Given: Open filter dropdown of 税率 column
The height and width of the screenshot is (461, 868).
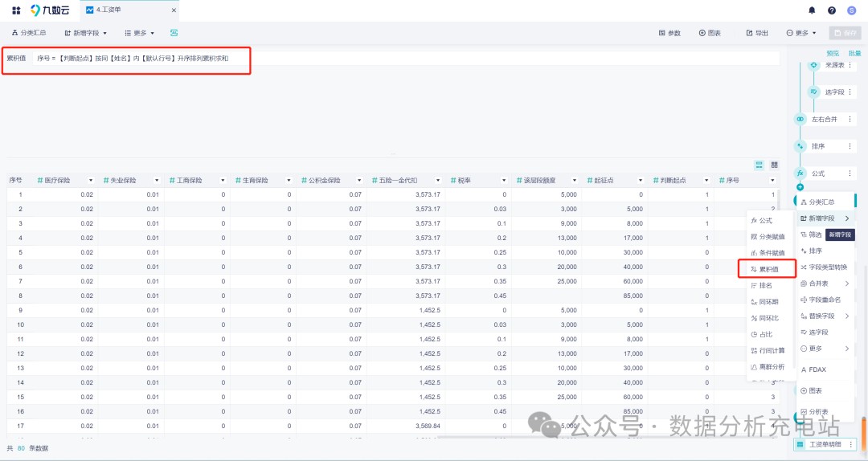Looking at the screenshot, I should pyautogui.click(x=504, y=181).
